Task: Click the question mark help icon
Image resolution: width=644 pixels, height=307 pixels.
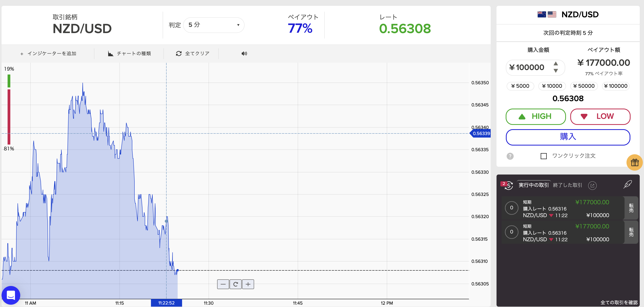Action: pos(510,156)
